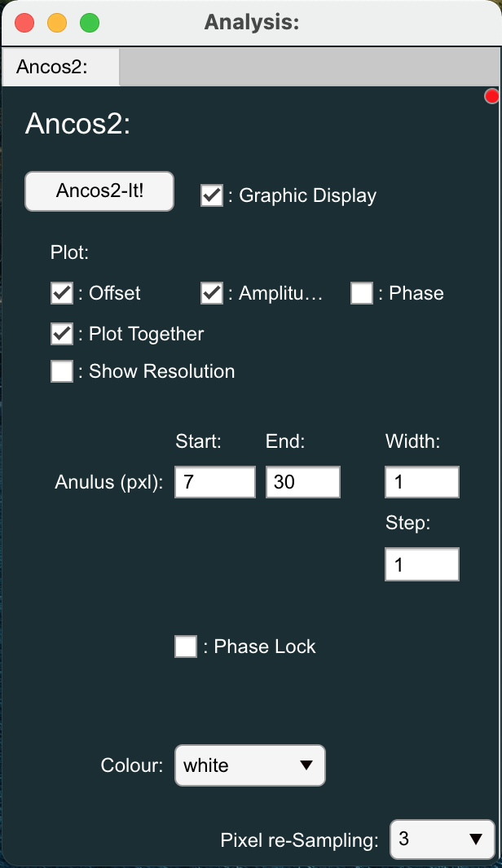This screenshot has height=868, width=502.
Task: Enable Show Resolution checkbox
Action: pos(62,371)
